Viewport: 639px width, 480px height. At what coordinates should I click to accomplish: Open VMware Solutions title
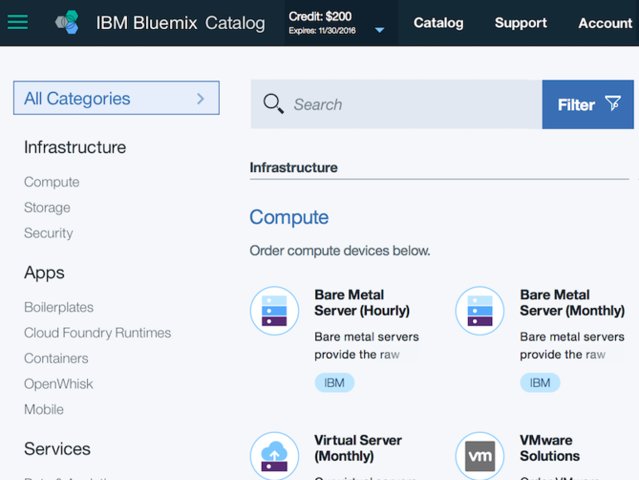(x=550, y=448)
